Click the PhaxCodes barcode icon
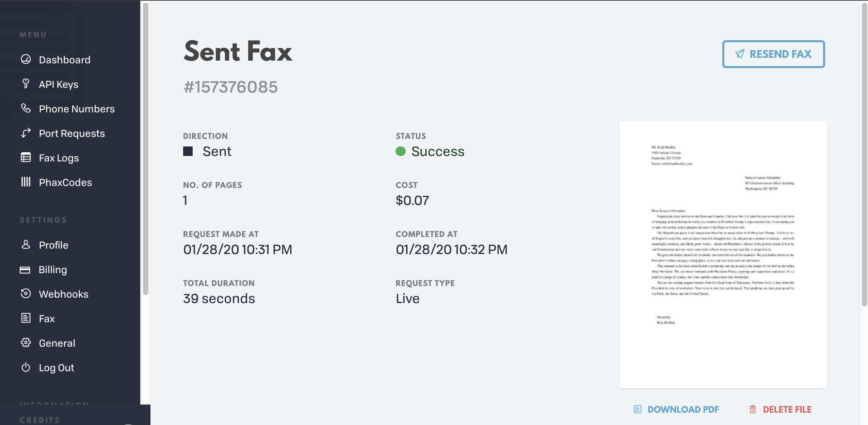868x425 pixels. (x=26, y=182)
